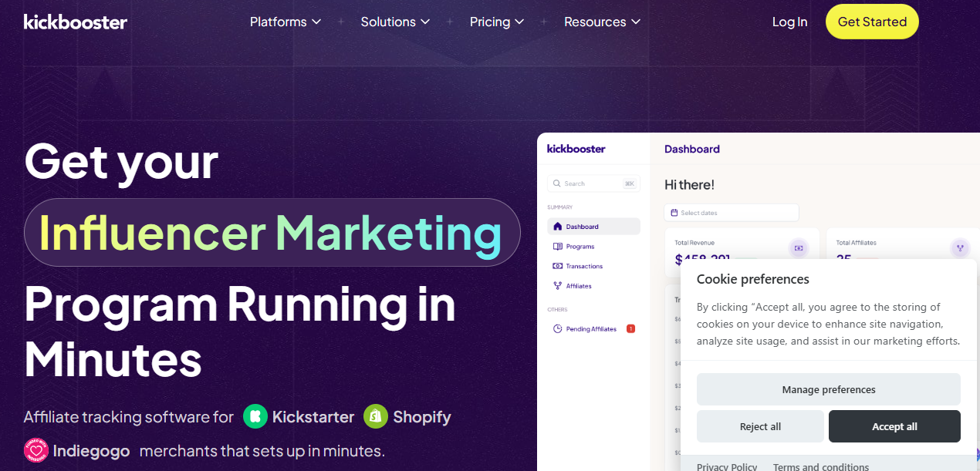980x471 pixels.
Task: Click the Log In link
Action: click(x=789, y=22)
